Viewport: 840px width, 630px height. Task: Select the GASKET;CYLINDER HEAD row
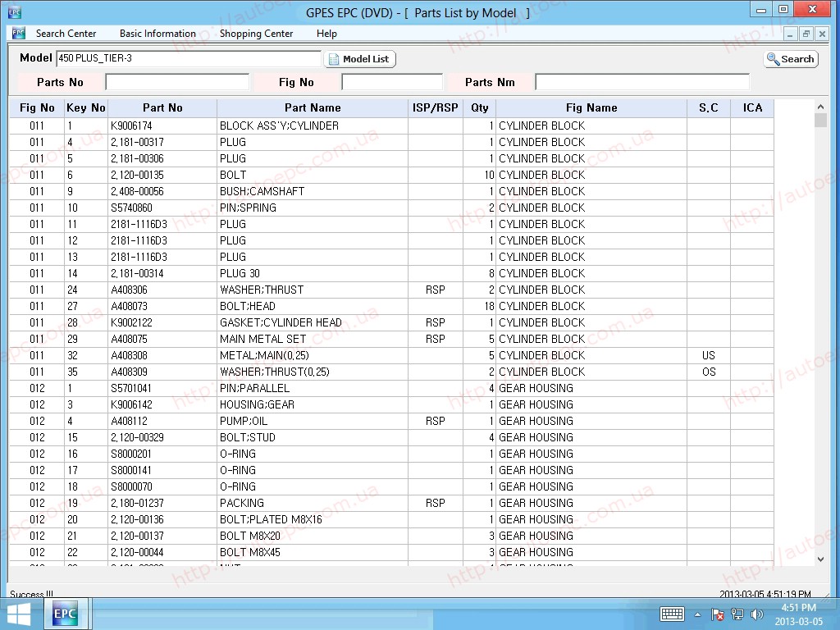tap(391, 322)
